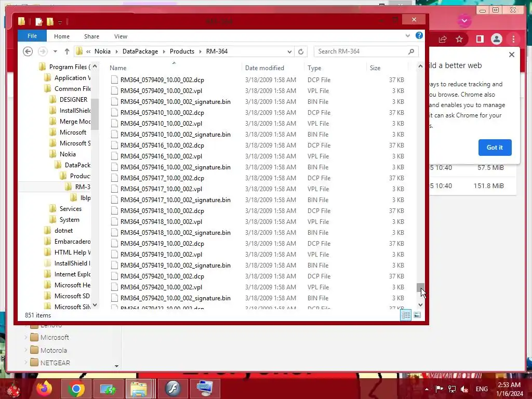The height and width of the screenshot is (399, 532).
Task: Select the Nokia folder in tree
Action: (x=68, y=154)
